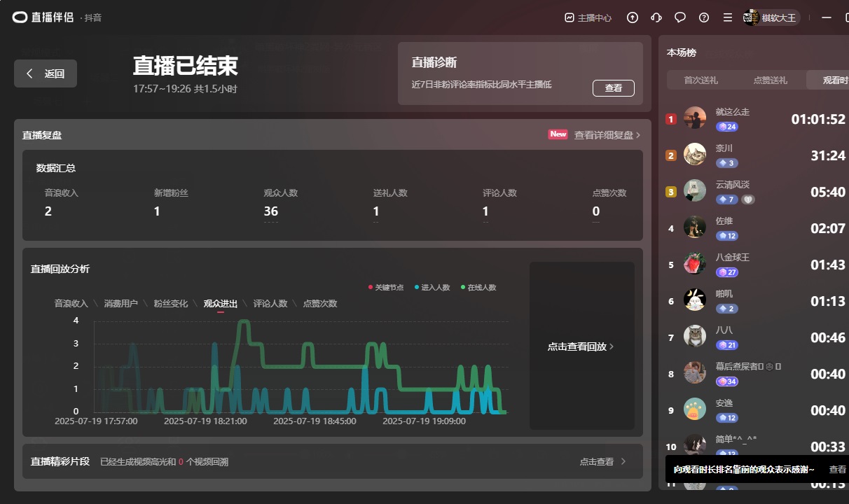Click the New badge beside 查看详细复盘
This screenshot has height=504, width=849.
(558, 134)
